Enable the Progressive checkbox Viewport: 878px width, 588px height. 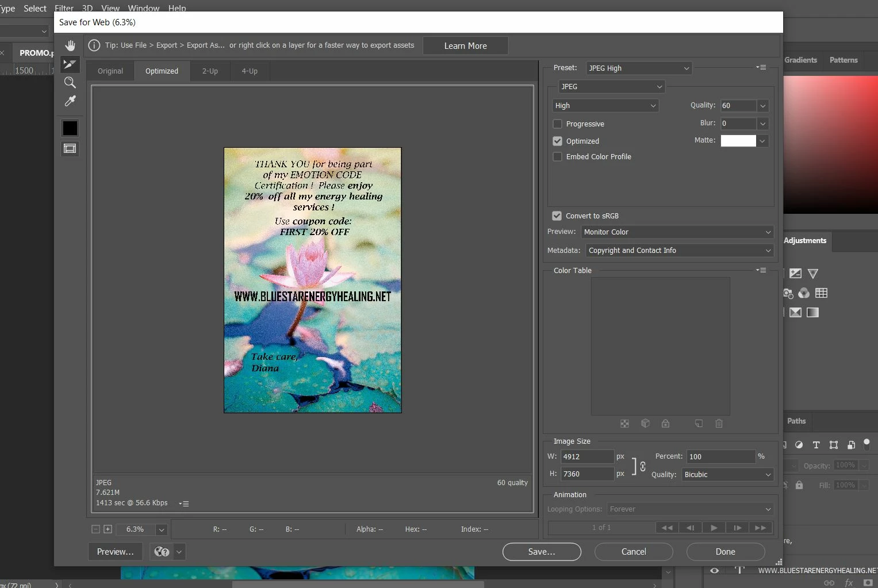click(557, 124)
